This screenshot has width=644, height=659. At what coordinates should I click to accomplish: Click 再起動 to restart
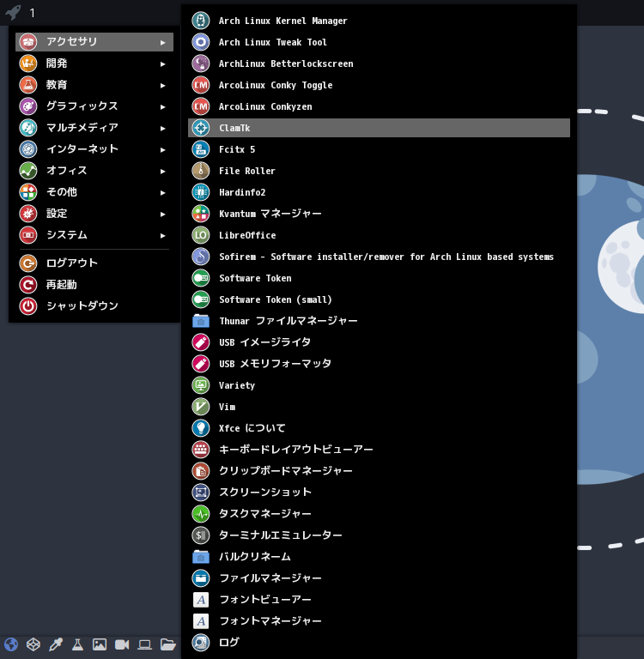62,285
